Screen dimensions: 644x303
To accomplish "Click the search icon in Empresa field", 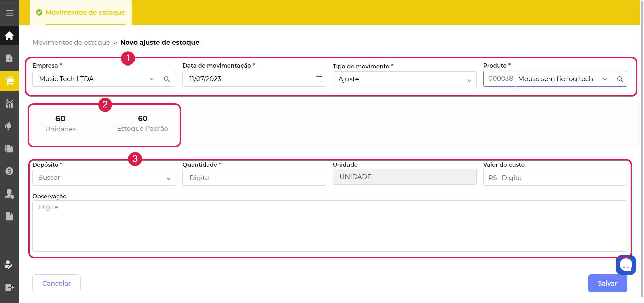I will [x=167, y=79].
